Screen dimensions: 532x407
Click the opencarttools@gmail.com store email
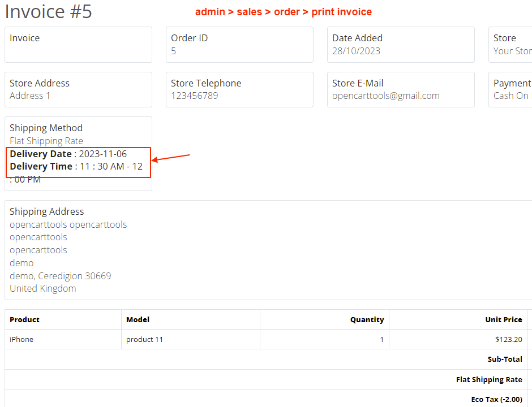pos(385,96)
